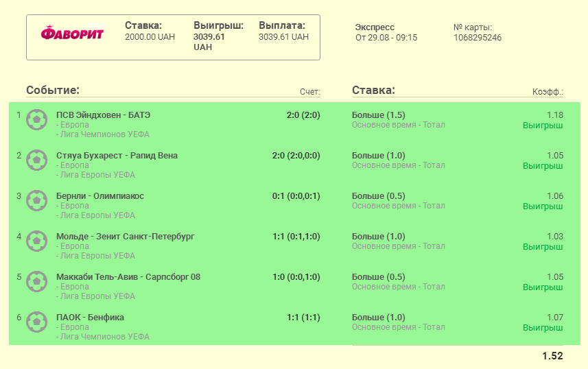
Task: Click bet Больше (1.0) for Мольде match
Action: point(378,237)
